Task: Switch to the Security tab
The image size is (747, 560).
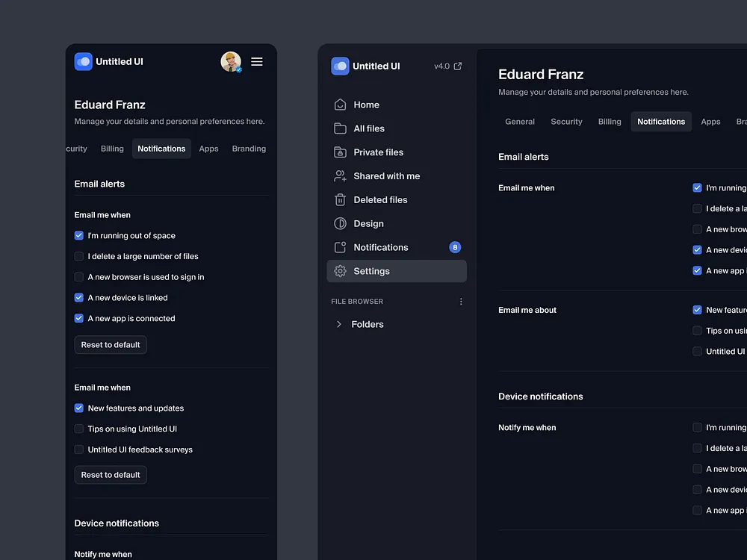Action: pos(566,121)
